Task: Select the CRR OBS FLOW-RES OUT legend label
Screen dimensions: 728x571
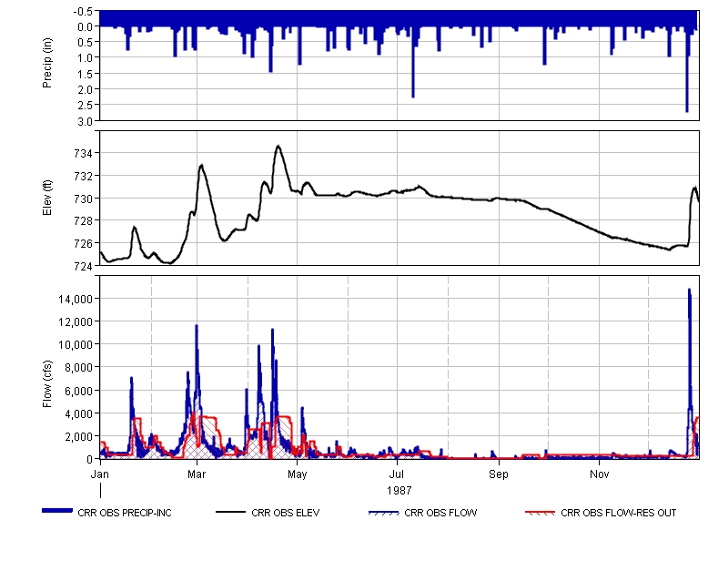Action: [618, 513]
